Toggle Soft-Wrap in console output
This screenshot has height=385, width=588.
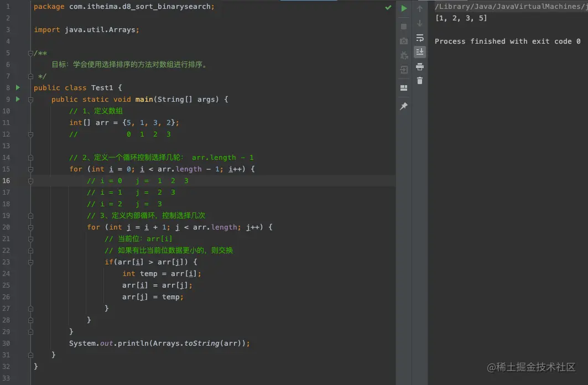pyautogui.click(x=420, y=38)
